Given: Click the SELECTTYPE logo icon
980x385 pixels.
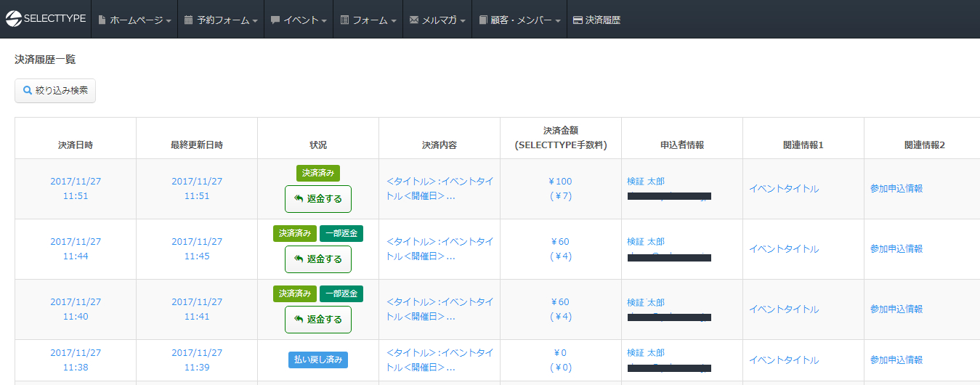Looking at the screenshot, I should click(14, 20).
